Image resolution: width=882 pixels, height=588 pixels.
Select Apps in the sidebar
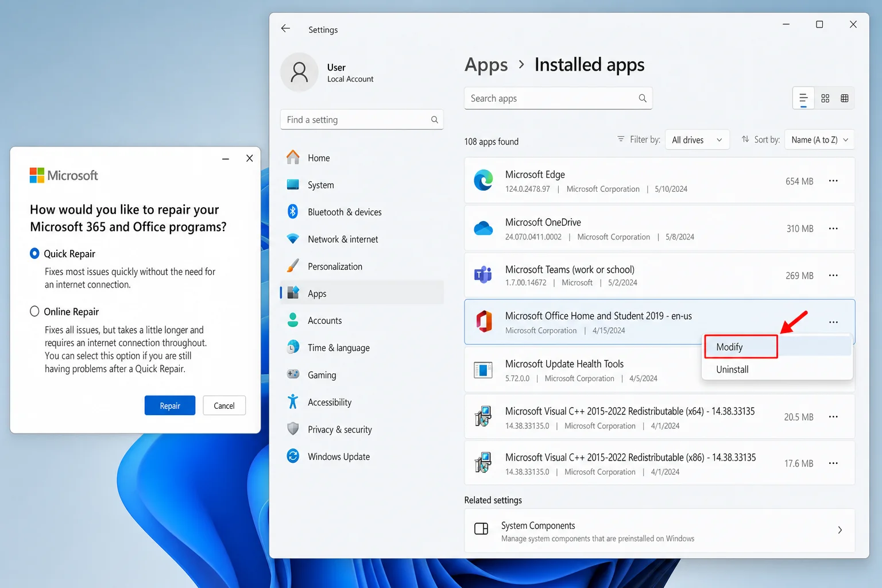(362, 293)
